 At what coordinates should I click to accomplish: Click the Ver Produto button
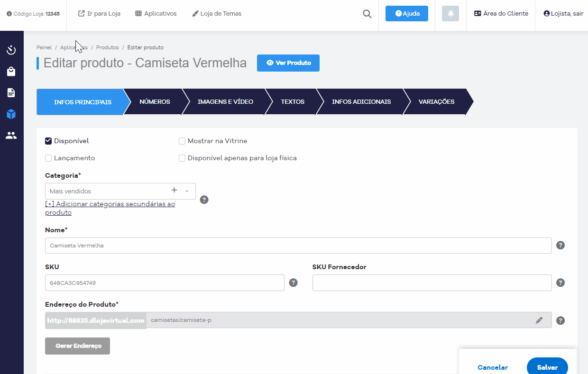coord(288,63)
